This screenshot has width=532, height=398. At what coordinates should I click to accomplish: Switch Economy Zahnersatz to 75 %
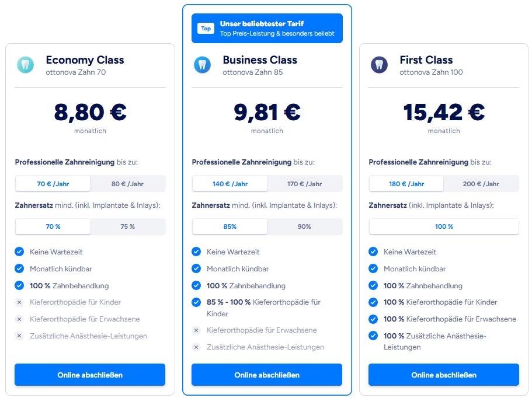(x=127, y=226)
